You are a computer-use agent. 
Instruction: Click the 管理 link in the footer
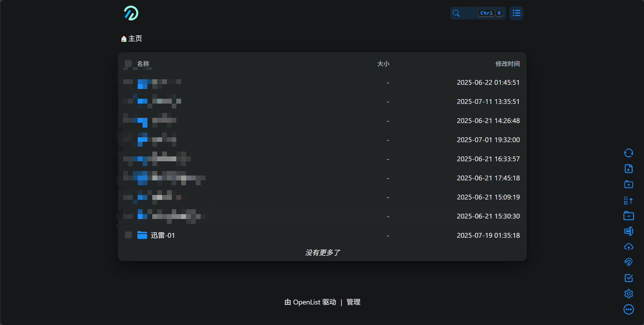353,302
